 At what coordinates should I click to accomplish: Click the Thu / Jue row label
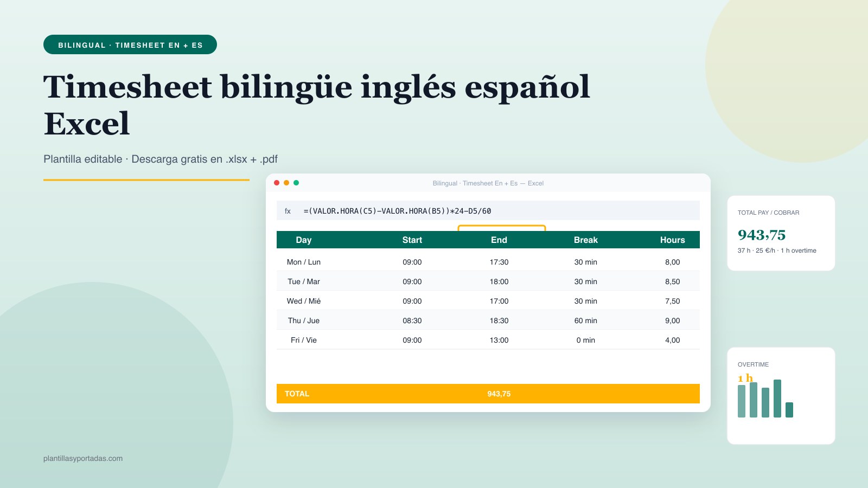304,320
